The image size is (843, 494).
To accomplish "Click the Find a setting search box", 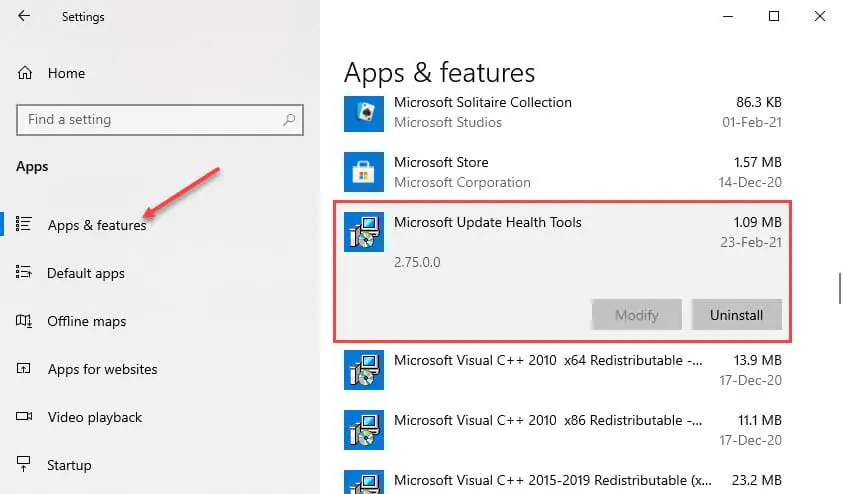I will click(160, 119).
